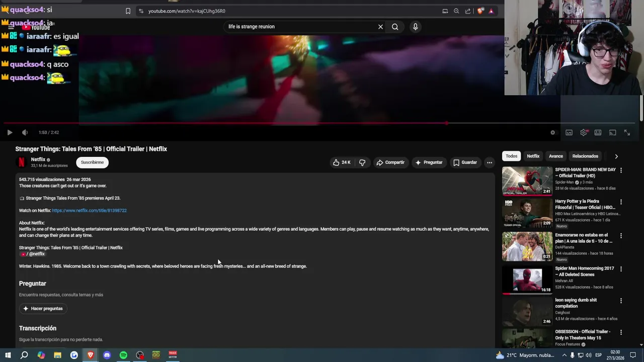This screenshot has height=362, width=644.
Task: Open the YouTube hamburger guide menu
Action: point(11,27)
